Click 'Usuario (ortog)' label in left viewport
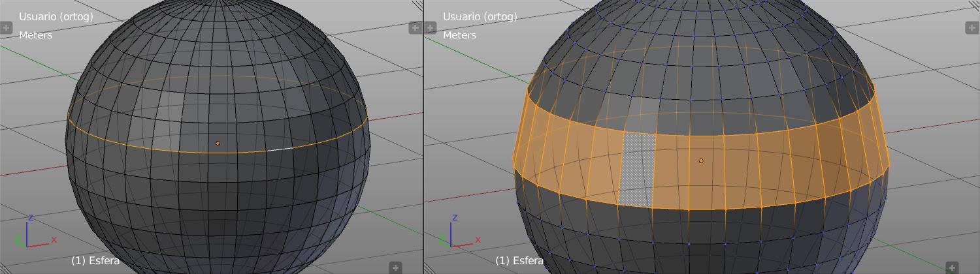The image size is (980, 274). (56, 16)
